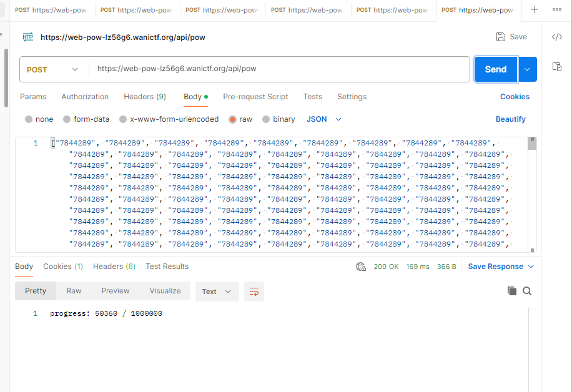Screen dimensions: 572x392
Task: Click the blue Send button
Action: tap(496, 69)
